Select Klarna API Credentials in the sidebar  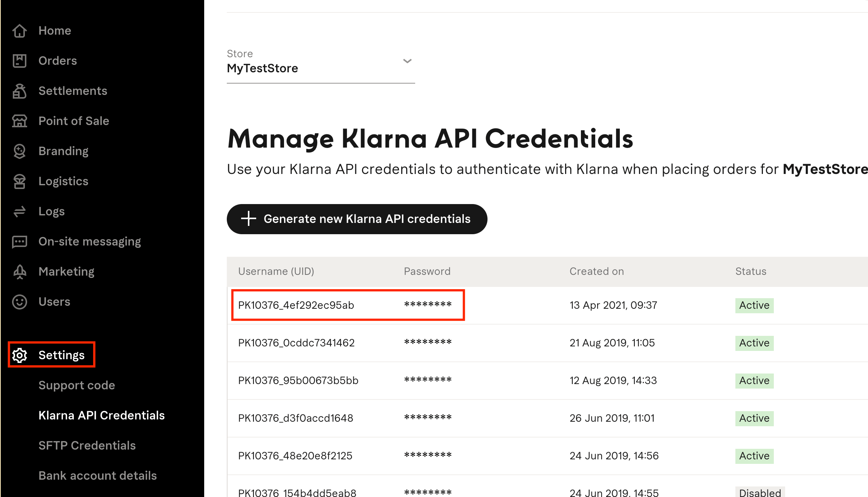101,415
